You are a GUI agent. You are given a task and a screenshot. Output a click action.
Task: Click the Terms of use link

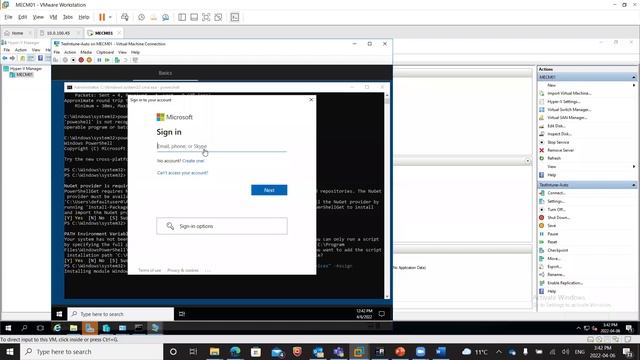pos(149,270)
